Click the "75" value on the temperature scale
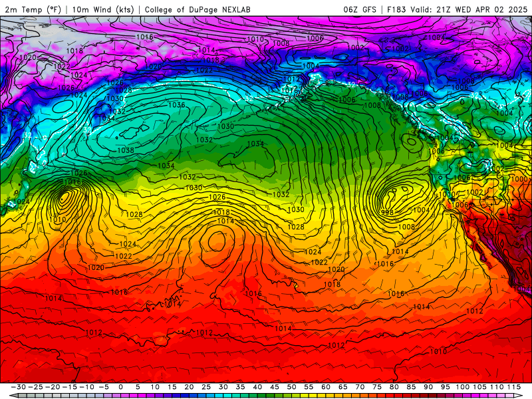 (x=377, y=387)
